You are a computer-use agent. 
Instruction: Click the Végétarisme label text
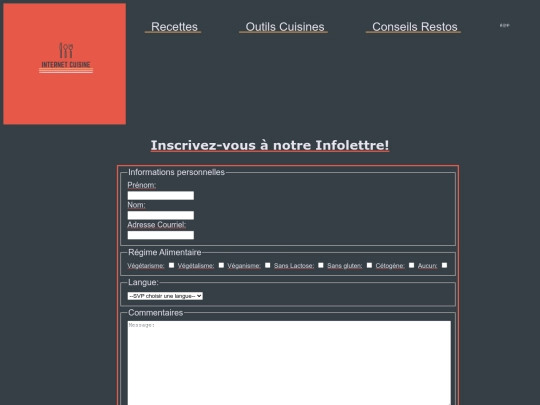click(x=146, y=266)
